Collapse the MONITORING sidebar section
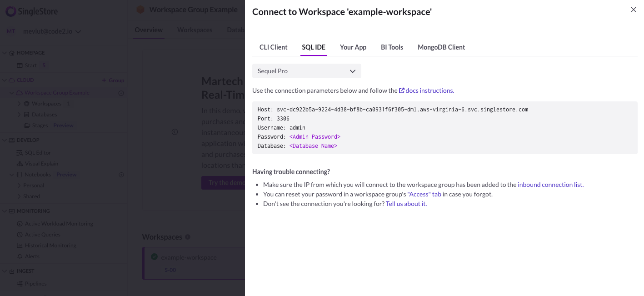The width and height of the screenshot is (644, 296). 5,211
